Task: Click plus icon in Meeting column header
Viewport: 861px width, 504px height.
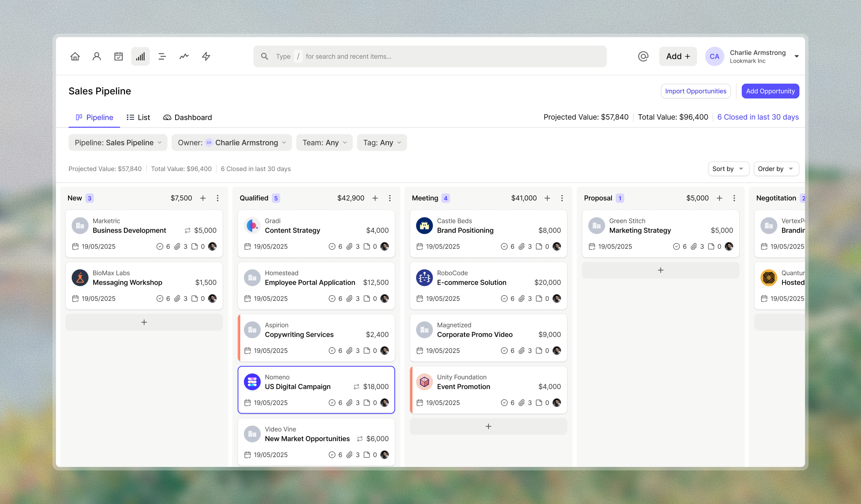Action: tap(547, 198)
